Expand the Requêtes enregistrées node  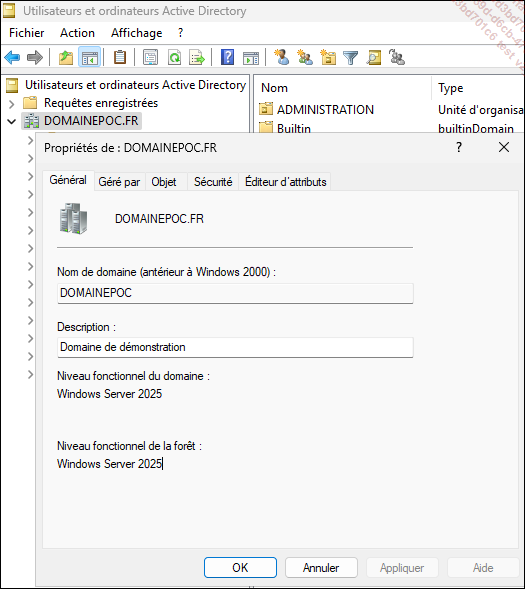click(12, 103)
